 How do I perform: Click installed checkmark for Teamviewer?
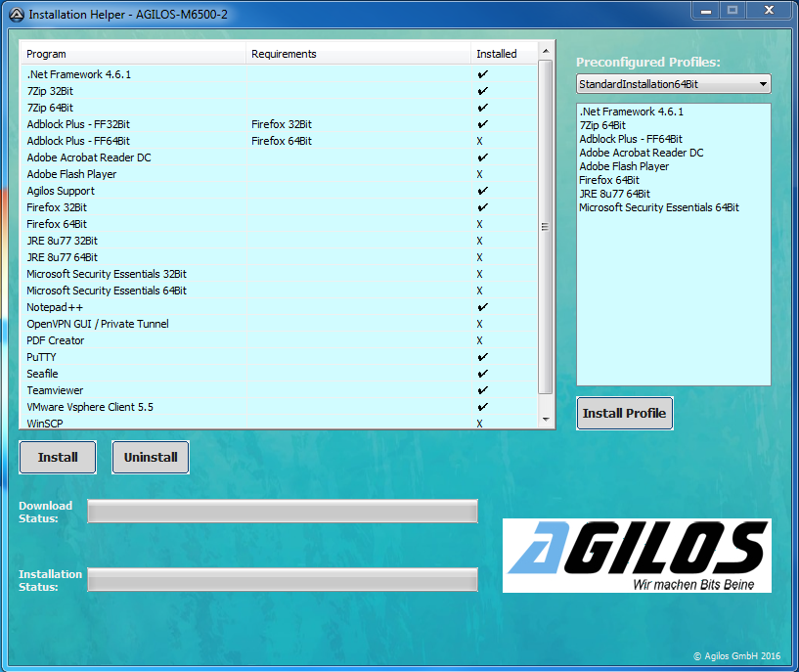click(x=482, y=390)
